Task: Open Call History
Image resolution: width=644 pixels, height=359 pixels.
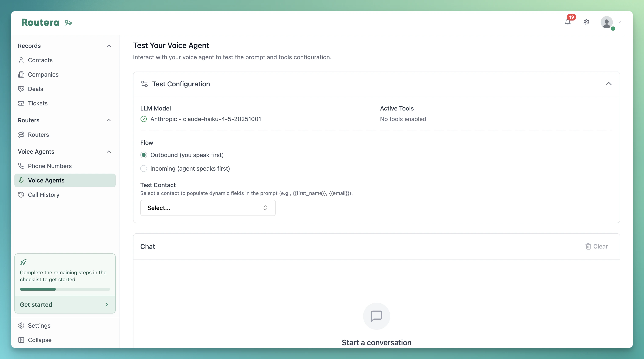Action: pos(65,195)
